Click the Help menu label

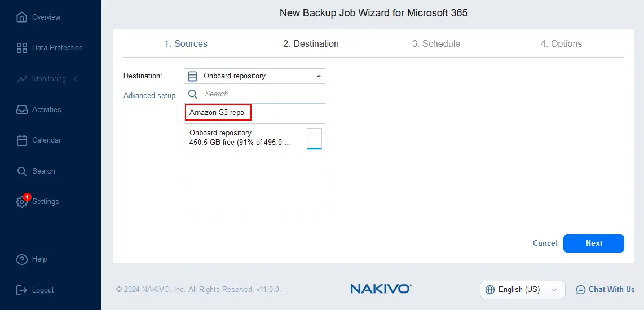(39, 259)
